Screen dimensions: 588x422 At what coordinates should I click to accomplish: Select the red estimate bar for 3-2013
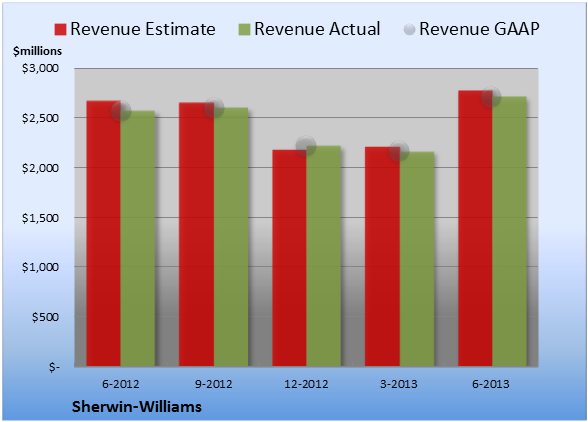coord(382,257)
